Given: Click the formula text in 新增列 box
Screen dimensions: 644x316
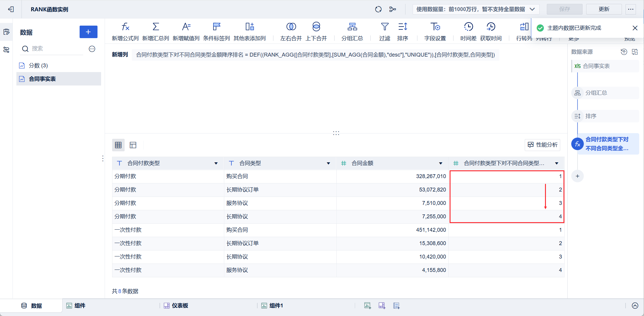Looking at the screenshot, I should click(315, 55).
